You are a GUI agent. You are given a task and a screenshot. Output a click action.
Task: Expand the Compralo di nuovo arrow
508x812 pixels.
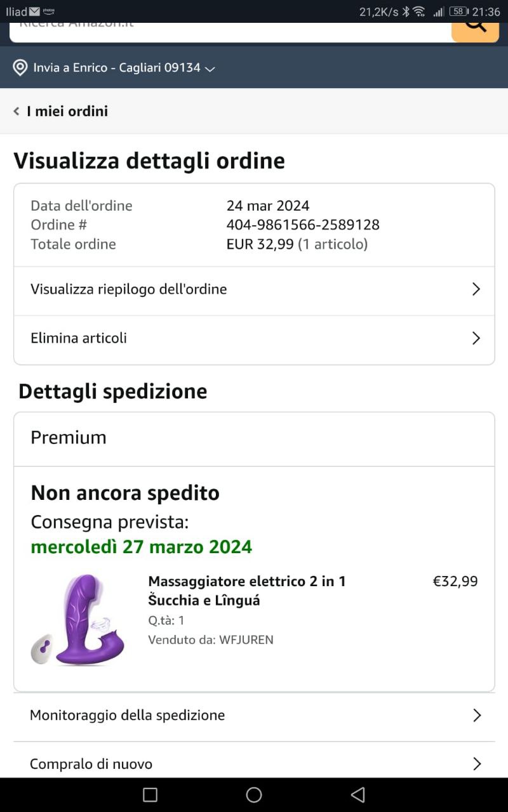click(x=477, y=764)
